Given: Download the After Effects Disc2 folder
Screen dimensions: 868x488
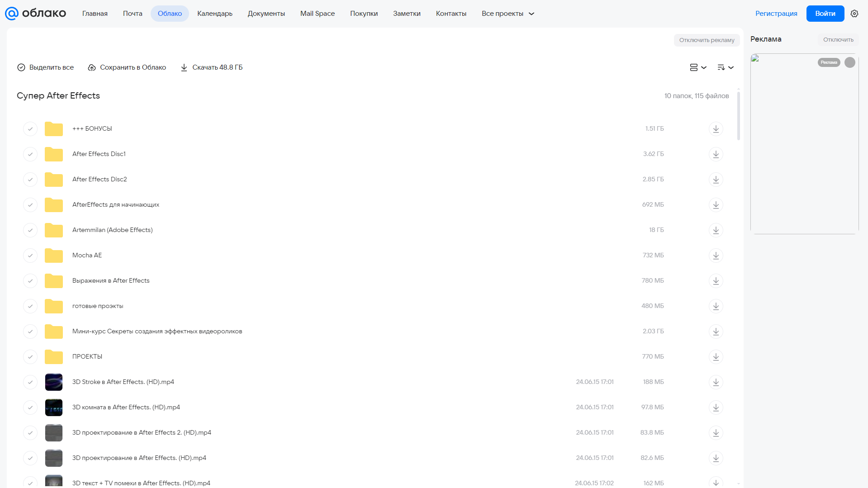Looking at the screenshot, I should (x=716, y=180).
